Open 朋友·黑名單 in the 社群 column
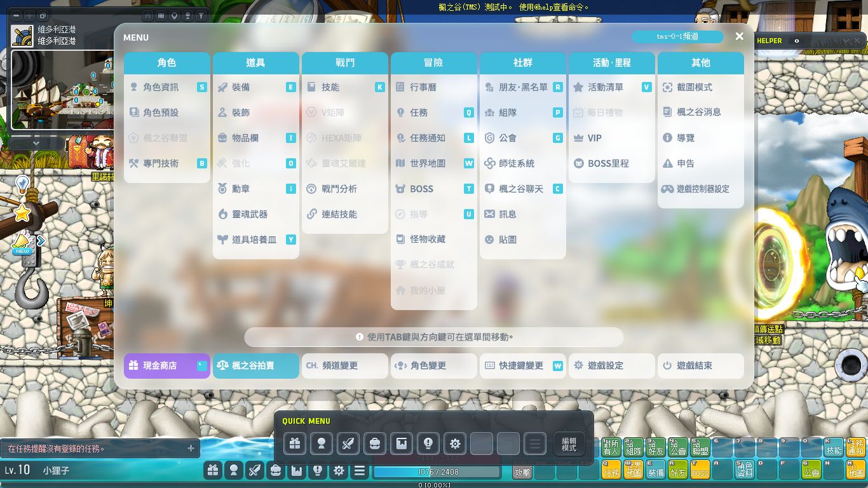 (x=523, y=87)
